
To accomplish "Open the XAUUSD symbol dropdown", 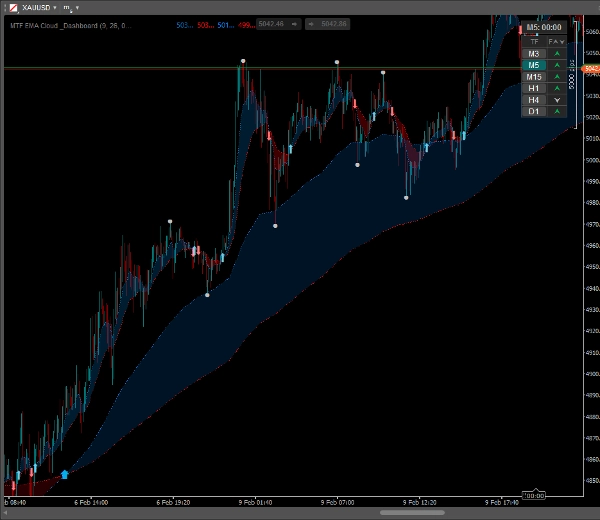I will click(56, 7).
